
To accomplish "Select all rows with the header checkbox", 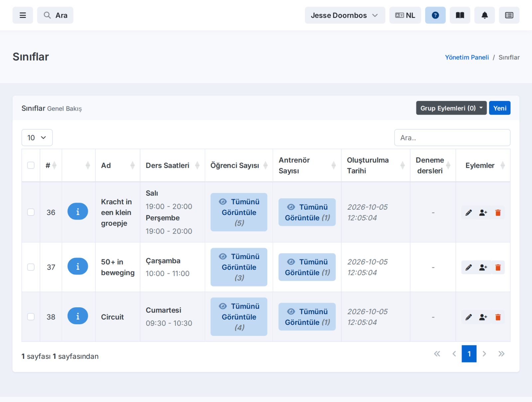I will [x=31, y=165].
